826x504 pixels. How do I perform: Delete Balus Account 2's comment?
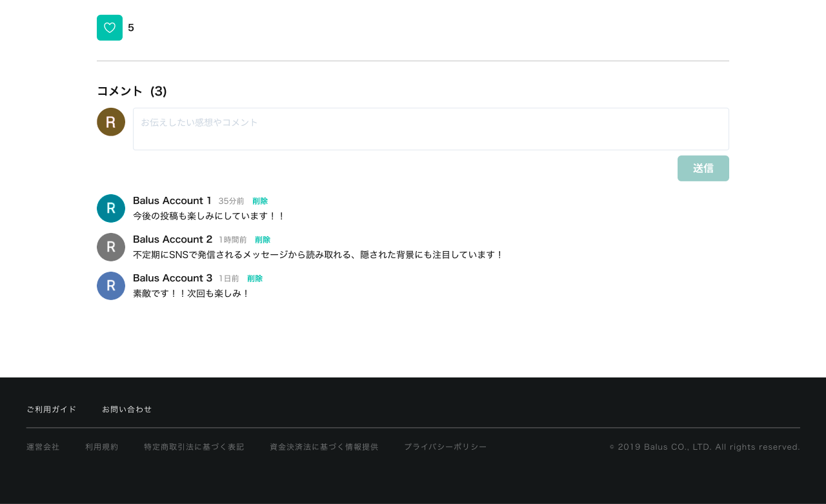(263, 240)
